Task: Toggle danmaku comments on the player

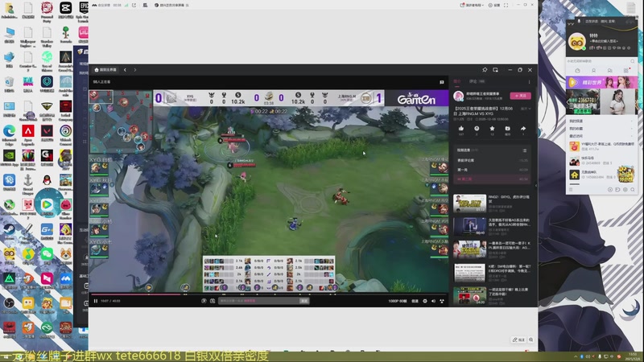Action: point(204,301)
